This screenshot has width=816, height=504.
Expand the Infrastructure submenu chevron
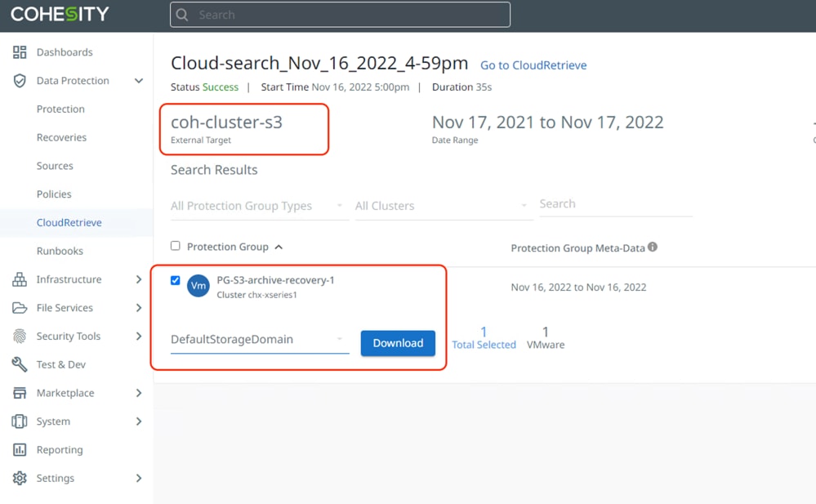[138, 279]
